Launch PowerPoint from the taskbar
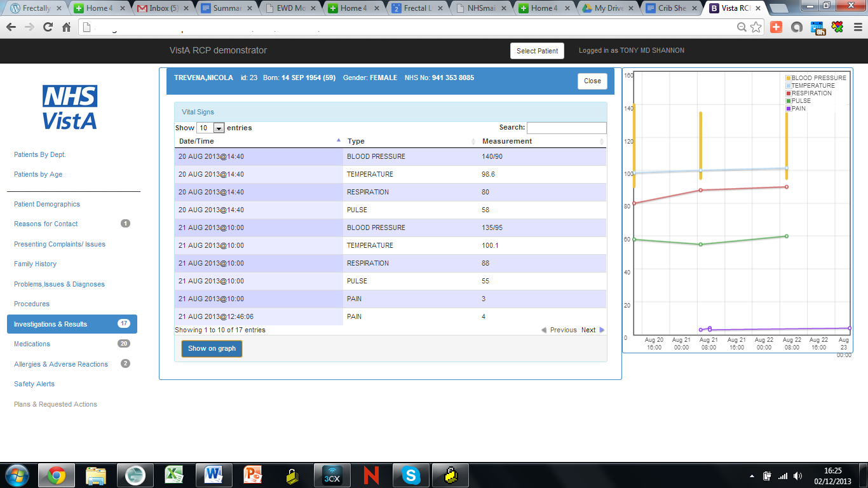Viewport: 868px width, 488px height. tap(253, 475)
